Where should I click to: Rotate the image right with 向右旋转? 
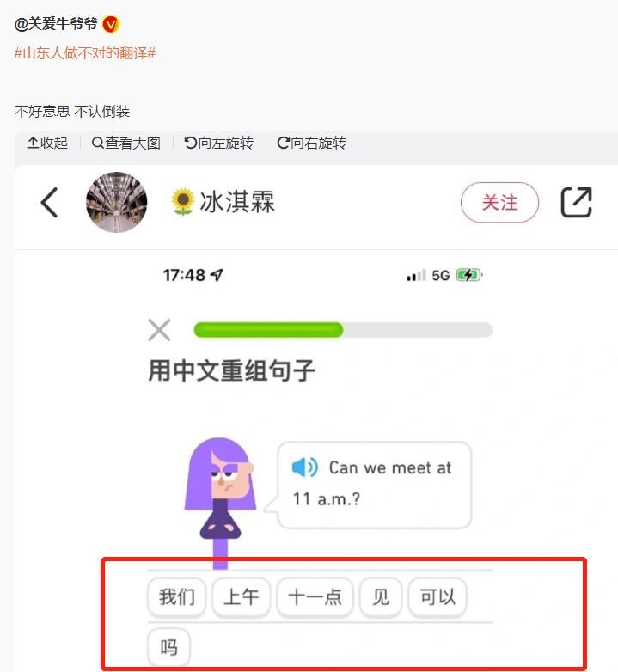[x=311, y=143]
